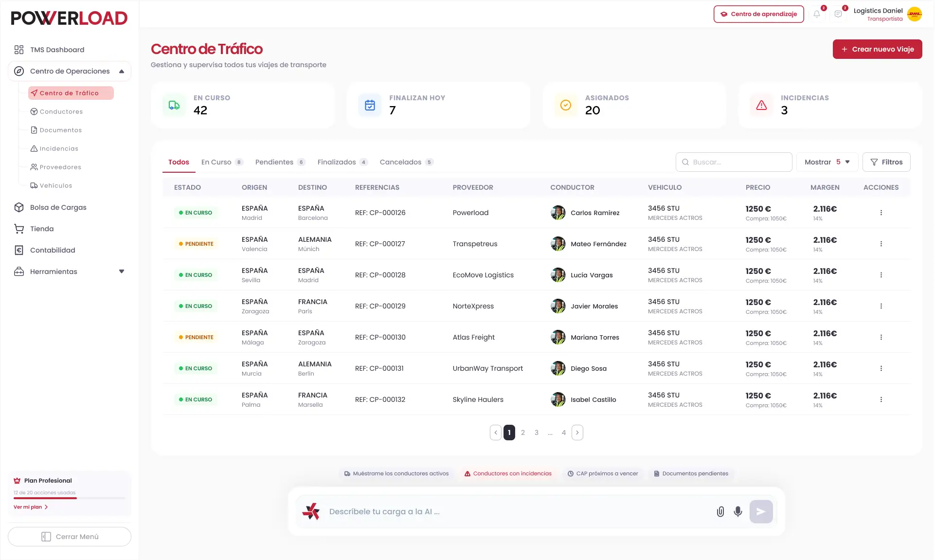Click the truck icon on En Curso card
This screenshot has width=935, height=560.
point(174,105)
